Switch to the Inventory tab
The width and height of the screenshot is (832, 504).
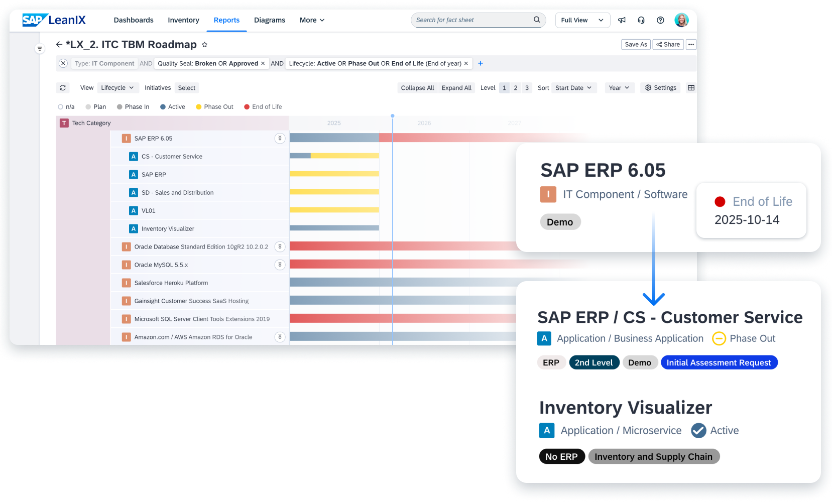coord(183,20)
